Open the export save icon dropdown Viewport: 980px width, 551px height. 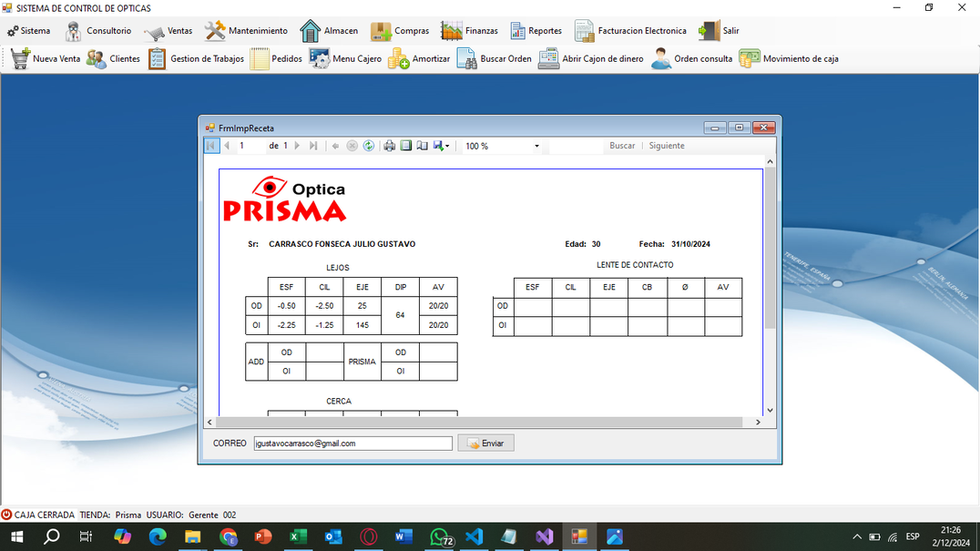441,146
